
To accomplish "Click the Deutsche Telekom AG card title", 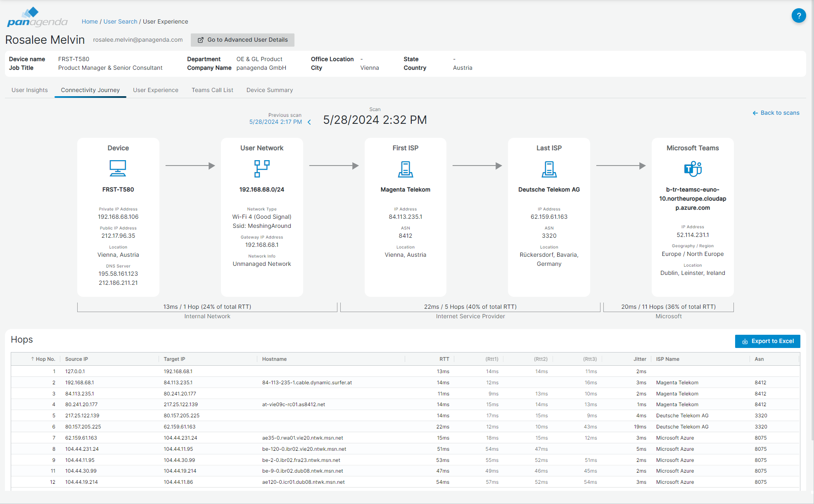I will [x=549, y=189].
